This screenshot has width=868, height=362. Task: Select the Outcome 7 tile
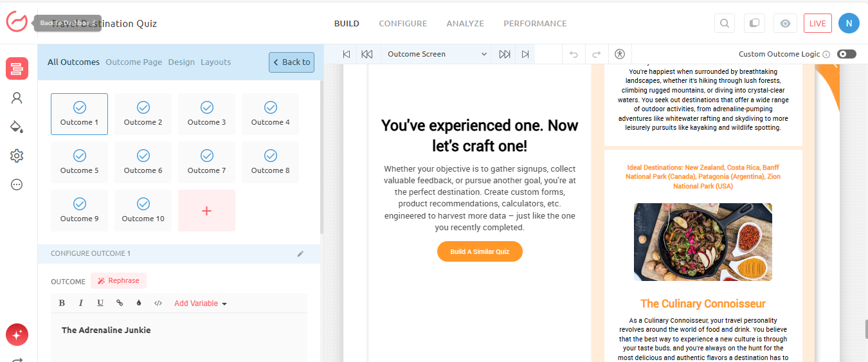click(x=206, y=162)
